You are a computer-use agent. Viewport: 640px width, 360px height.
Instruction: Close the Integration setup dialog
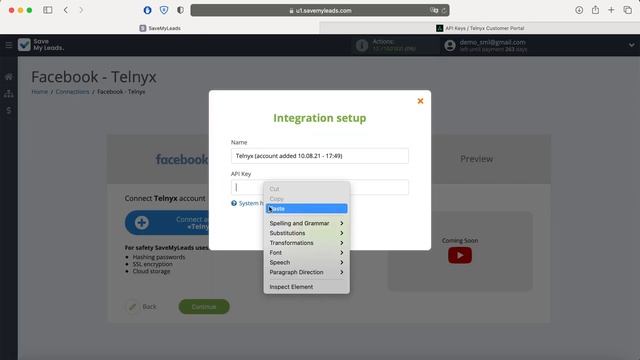click(420, 101)
